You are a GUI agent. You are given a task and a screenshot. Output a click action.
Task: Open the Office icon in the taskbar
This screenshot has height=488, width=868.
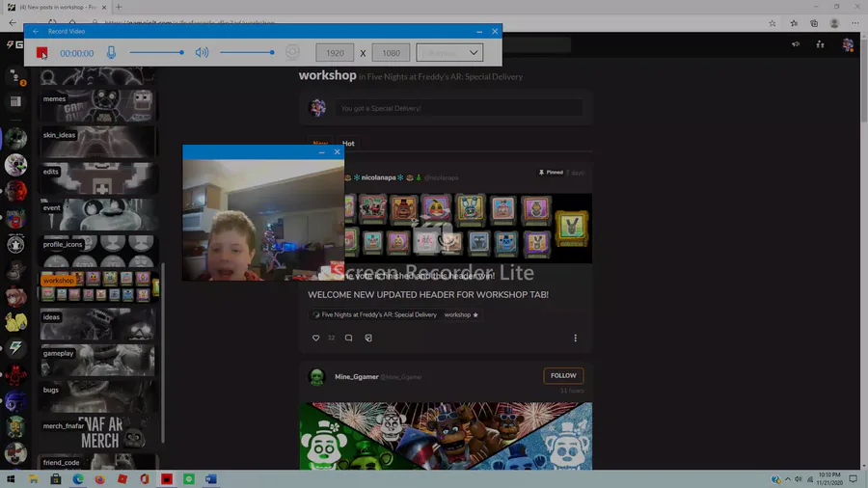click(x=145, y=479)
